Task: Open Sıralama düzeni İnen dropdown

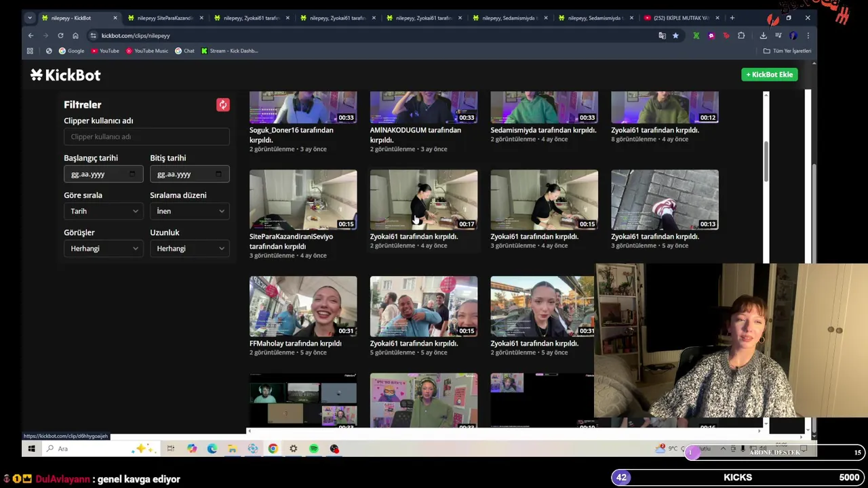Action: point(189,211)
